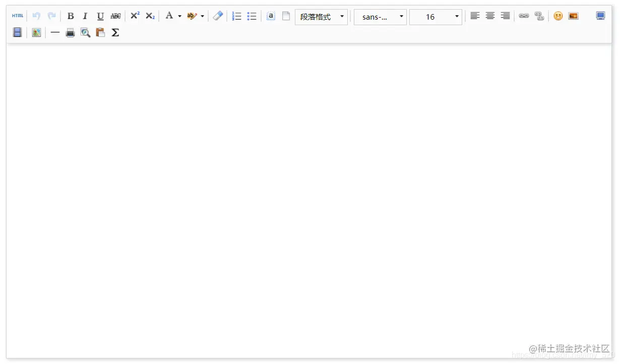Toggle bold formatting

[71, 16]
